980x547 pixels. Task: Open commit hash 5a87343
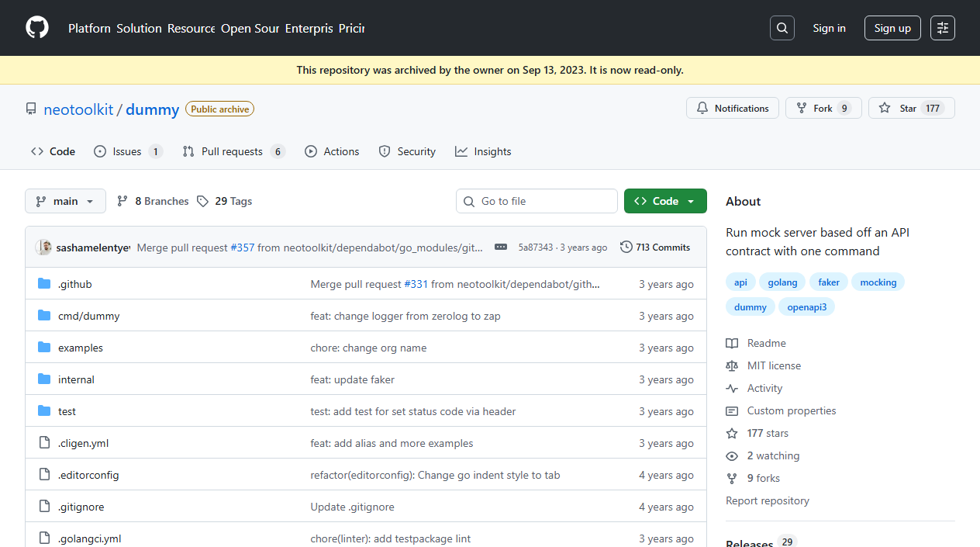[536, 248]
